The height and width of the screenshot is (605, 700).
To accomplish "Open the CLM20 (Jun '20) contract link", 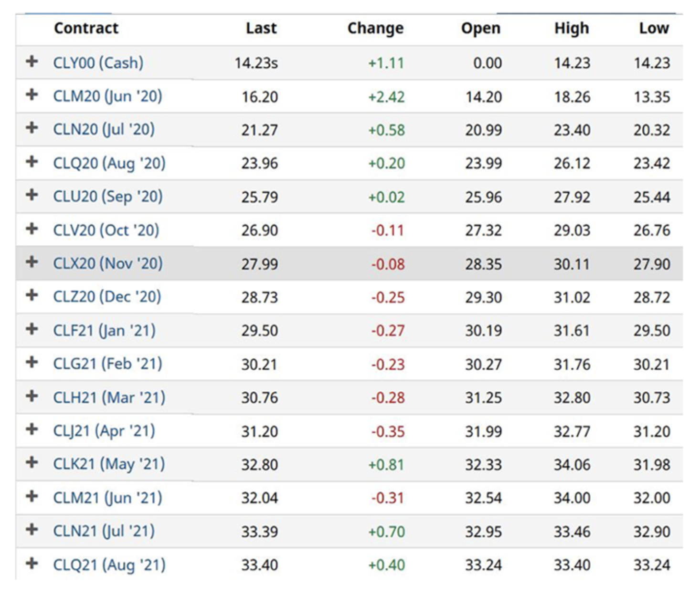I will (x=108, y=96).
